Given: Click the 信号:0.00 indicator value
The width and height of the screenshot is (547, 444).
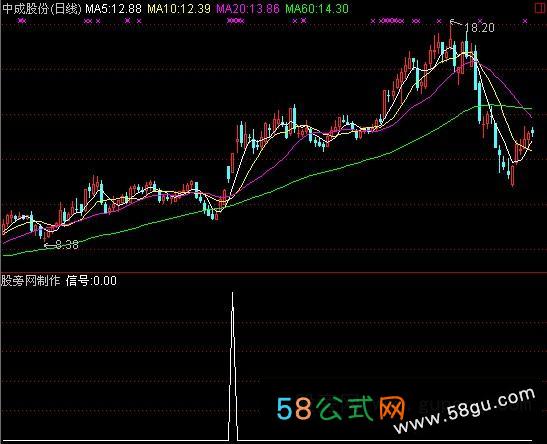Looking at the screenshot, I should [91, 280].
